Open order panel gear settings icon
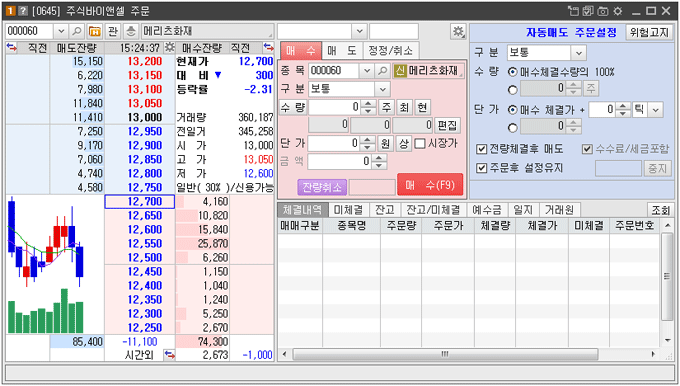Viewport: 680px width, 386px height. (x=458, y=31)
